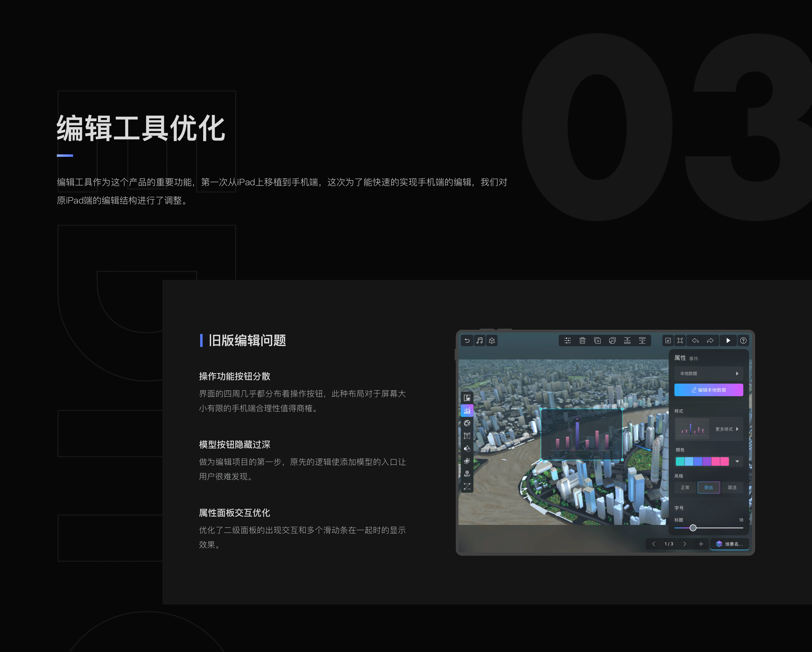
Task: Click the top-right chart selection handle
Action: 622,409
